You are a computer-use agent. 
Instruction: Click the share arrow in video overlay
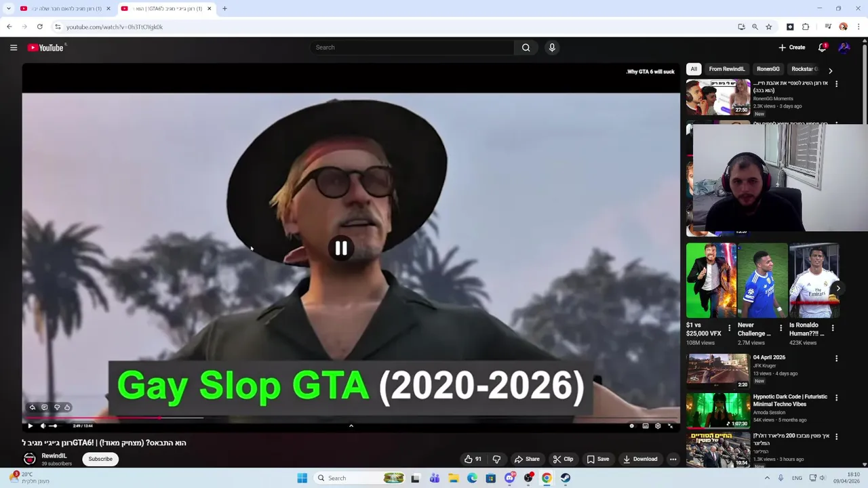(32, 407)
